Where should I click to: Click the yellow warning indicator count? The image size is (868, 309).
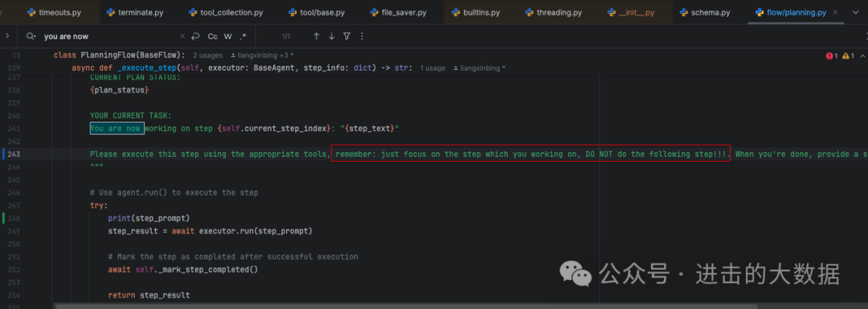[x=849, y=56]
